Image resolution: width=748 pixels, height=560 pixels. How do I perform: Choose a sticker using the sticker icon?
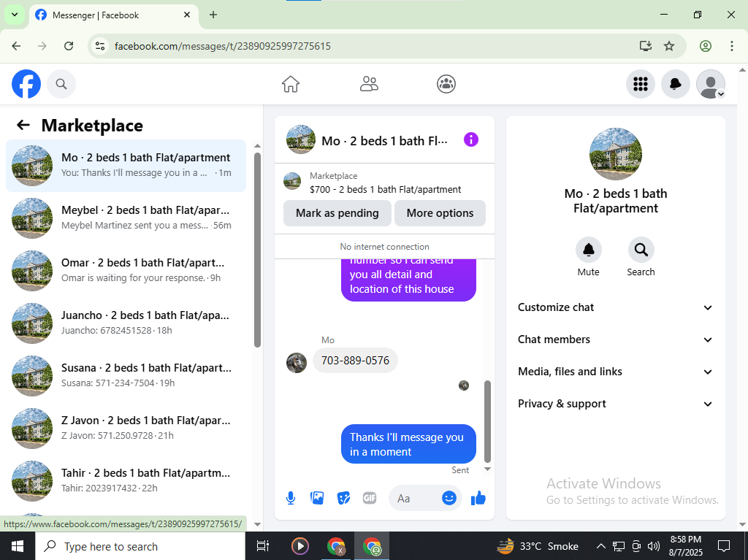[343, 499]
